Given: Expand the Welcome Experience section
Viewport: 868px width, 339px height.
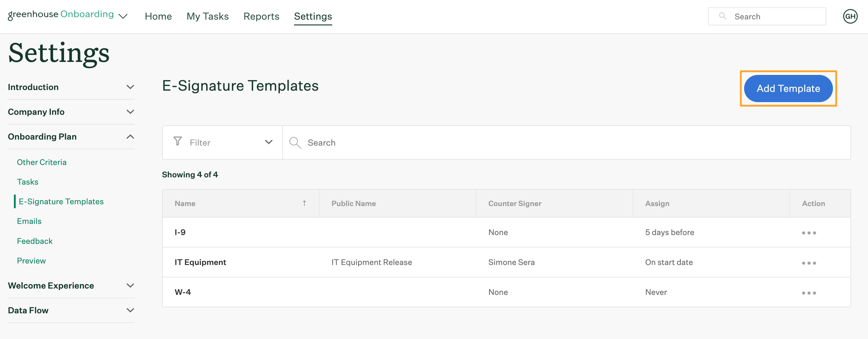Looking at the screenshot, I should (71, 286).
